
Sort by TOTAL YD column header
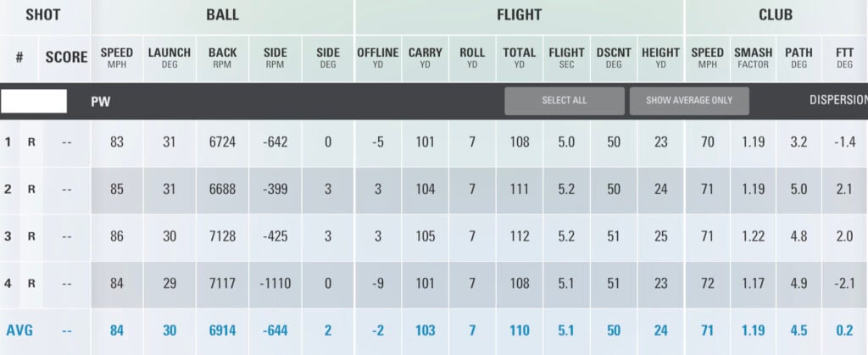pyautogui.click(x=519, y=57)
